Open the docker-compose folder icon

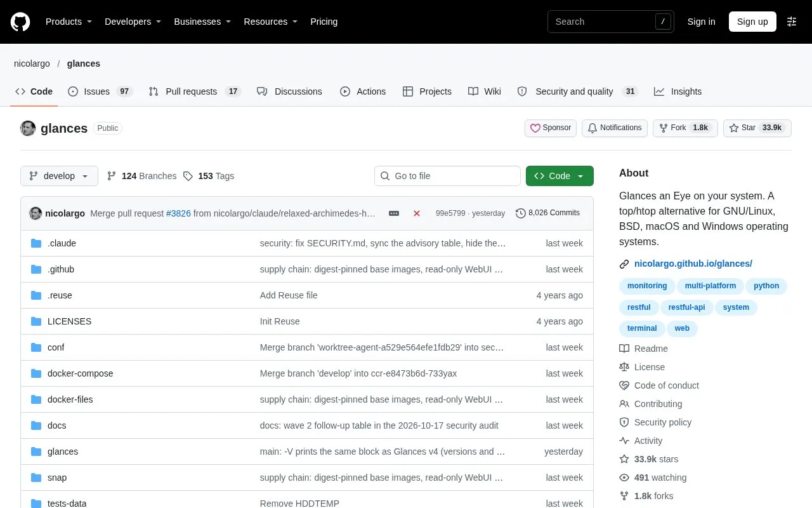tap(36, 373)
